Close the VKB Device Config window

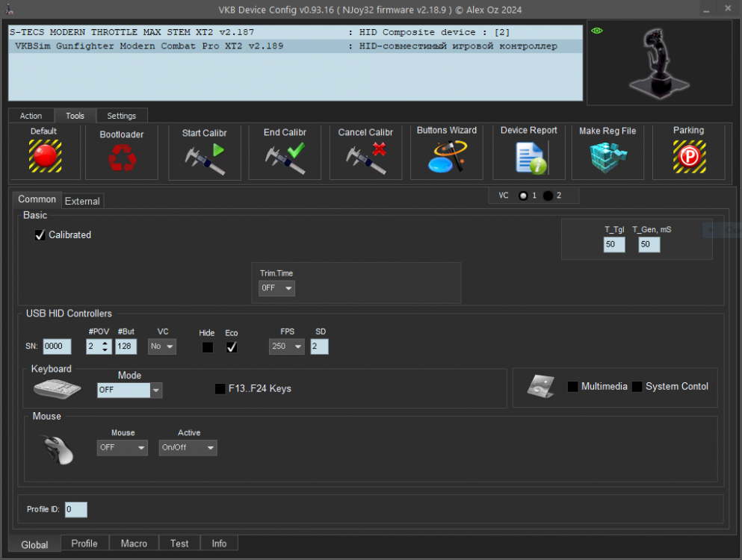728,8
